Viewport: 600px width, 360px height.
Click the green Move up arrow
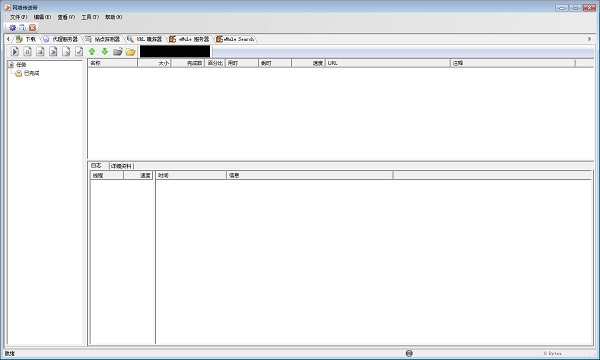pos(92,51)
